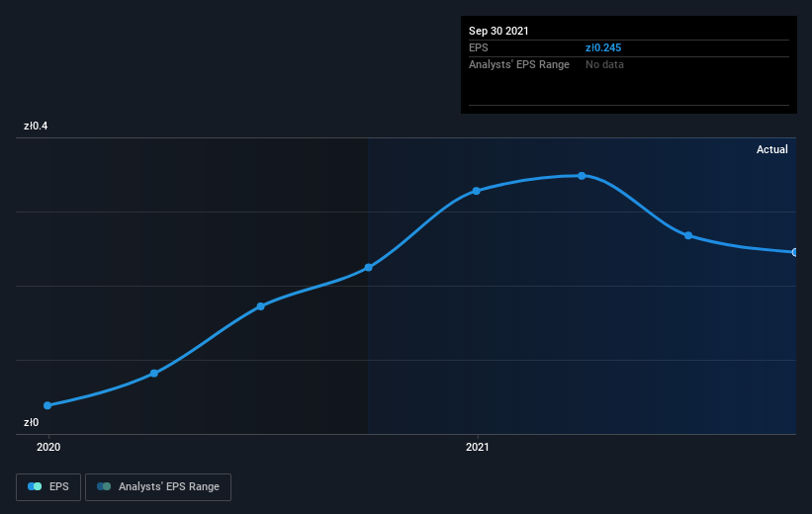Select the peak EPS data point after 2021

[x=583, y=176]
